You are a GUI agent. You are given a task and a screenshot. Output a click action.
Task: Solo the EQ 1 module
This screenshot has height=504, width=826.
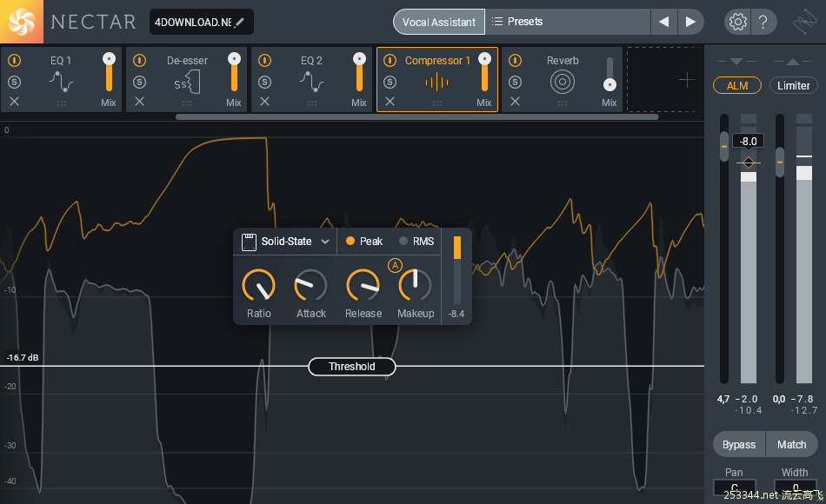pyautogui.click(x=14, y=83)
